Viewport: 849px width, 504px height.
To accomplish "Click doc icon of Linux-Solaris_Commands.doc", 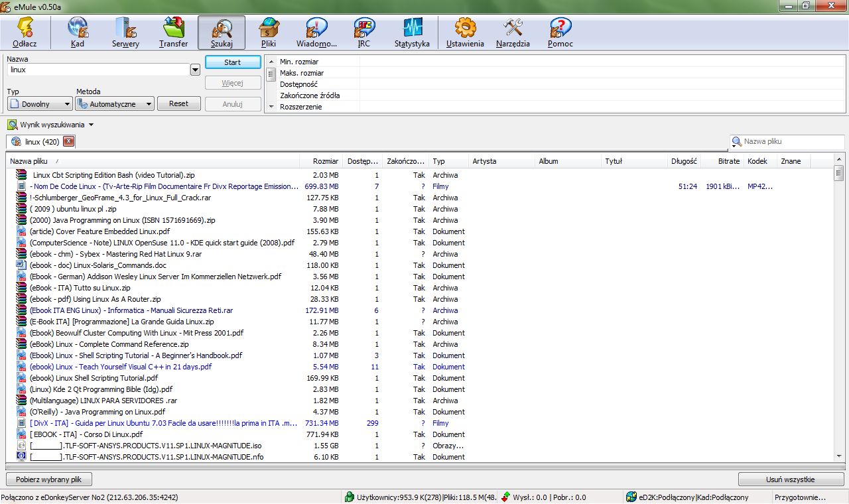I will [21, 265].
